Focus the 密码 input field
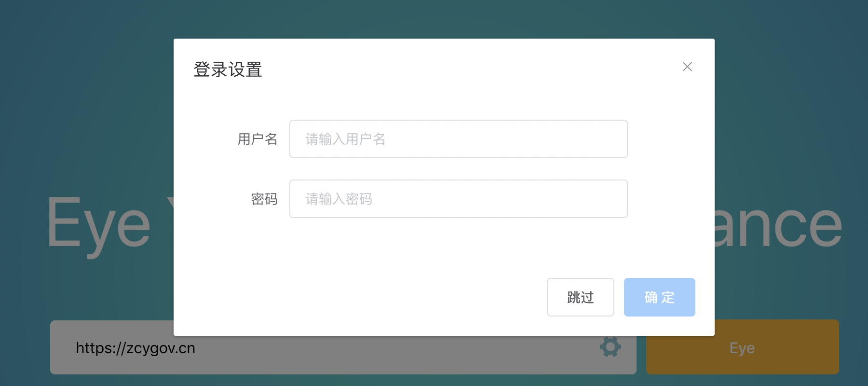This screenshot has height=386, width=868. [x=458, y=199]
